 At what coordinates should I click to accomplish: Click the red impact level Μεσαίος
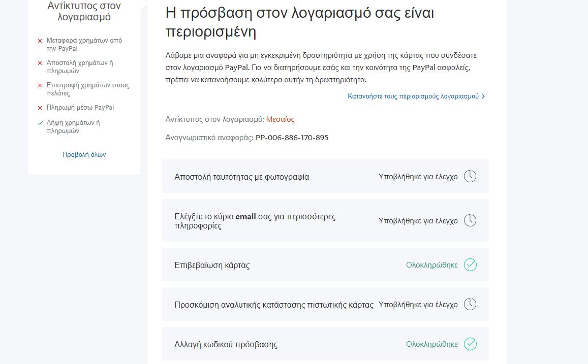280,119
